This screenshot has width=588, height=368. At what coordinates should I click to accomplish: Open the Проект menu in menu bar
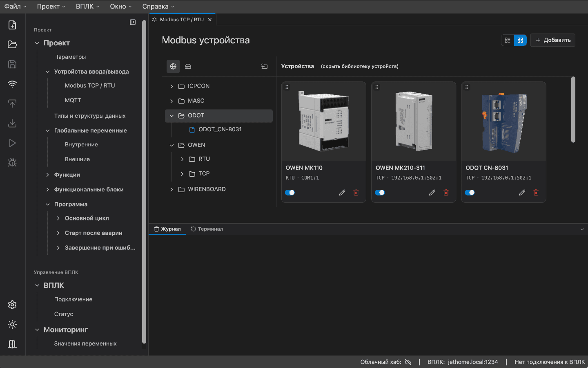click(51, 7)
